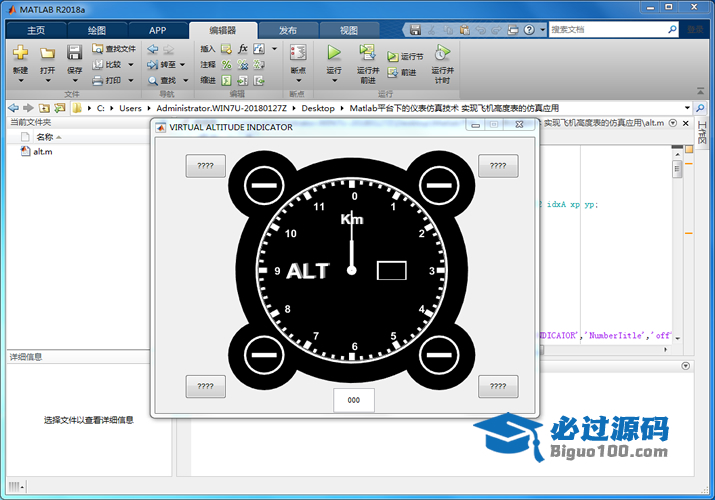Click folder search magnifier at path end
The image size is (715, 500).
(x=700, y=108)
